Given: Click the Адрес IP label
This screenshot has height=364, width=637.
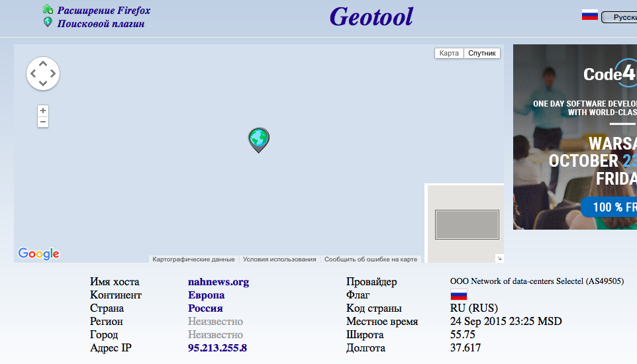Looking at the screenshot, I should coord(111,347).
